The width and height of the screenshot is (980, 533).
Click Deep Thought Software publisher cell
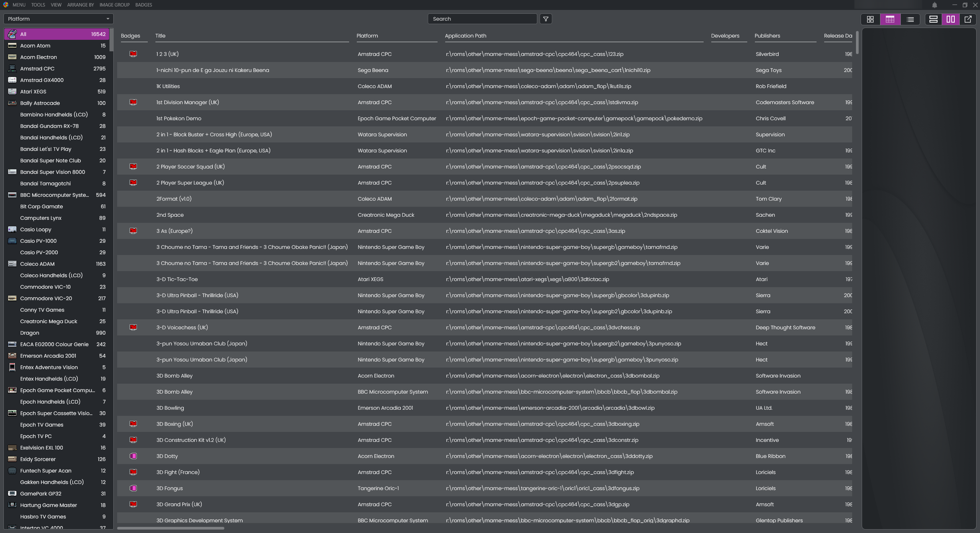click(786, 327)
